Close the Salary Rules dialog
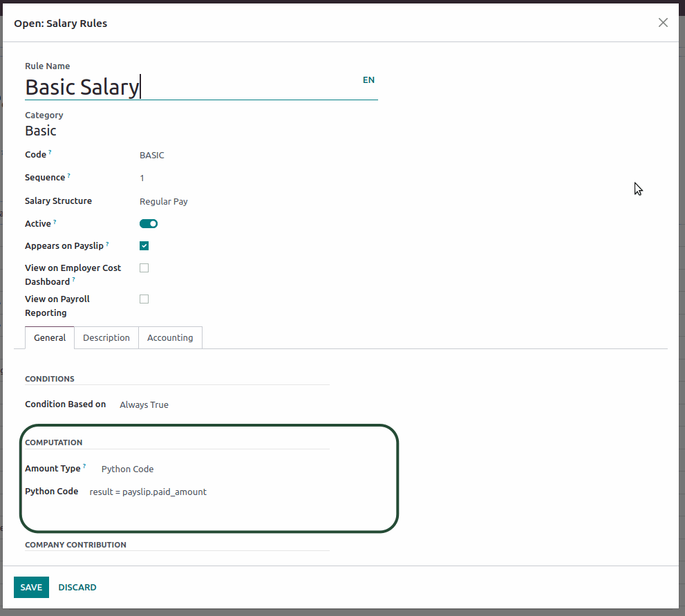Screen dimensions: 685x616 663,23
